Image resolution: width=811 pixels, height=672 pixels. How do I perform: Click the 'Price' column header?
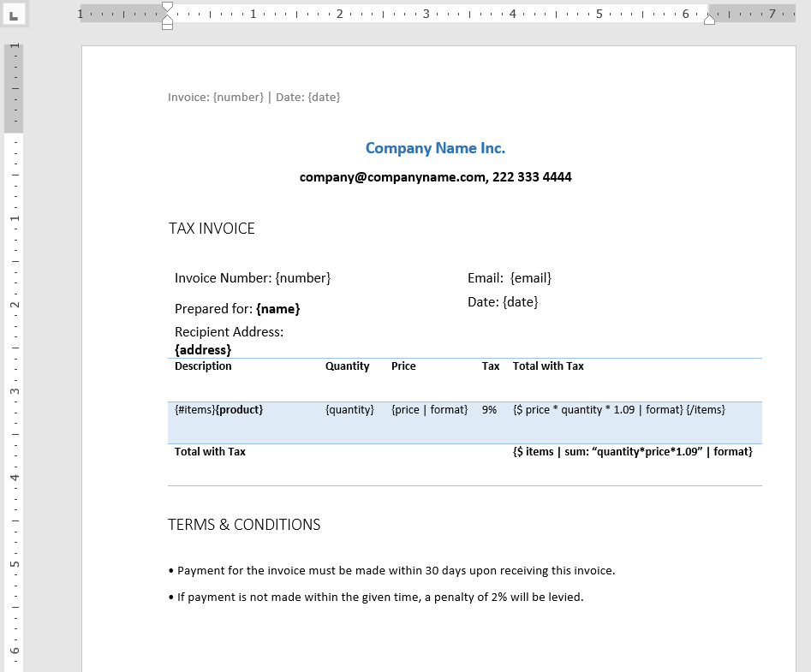click(403, 366)
